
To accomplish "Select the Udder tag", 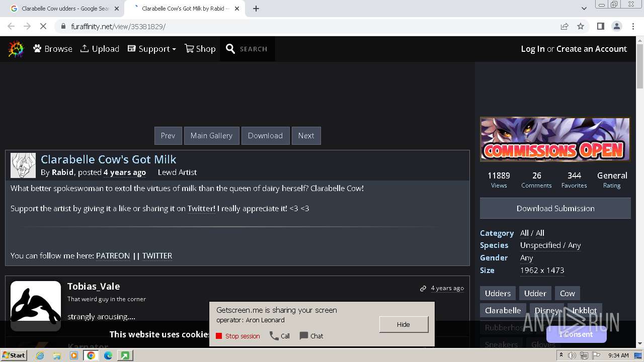I will pyautogui.click(x=535, y=294).
